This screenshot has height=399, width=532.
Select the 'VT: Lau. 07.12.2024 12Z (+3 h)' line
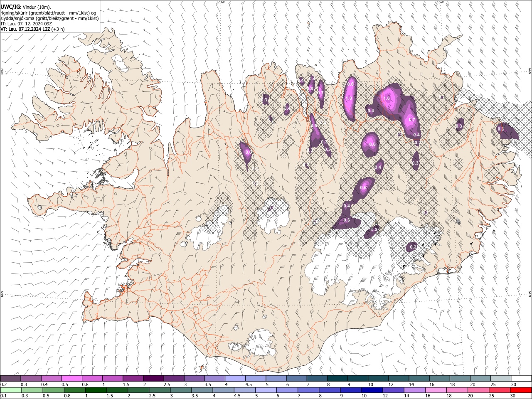[x=32, y=29]
